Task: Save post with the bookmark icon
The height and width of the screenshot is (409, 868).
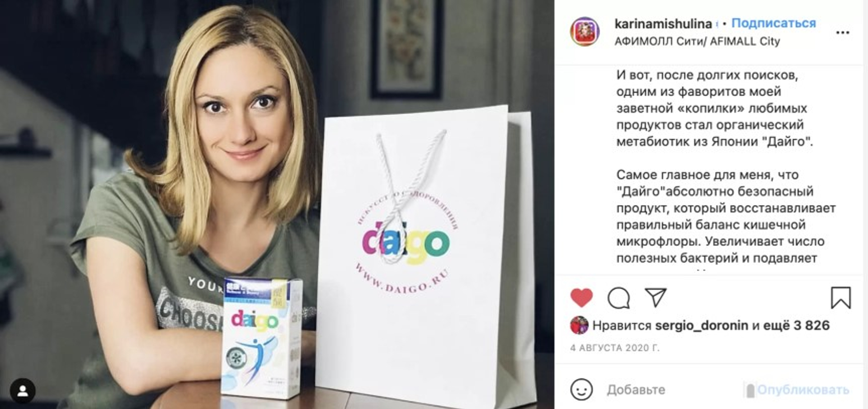Action: point(841,298)
